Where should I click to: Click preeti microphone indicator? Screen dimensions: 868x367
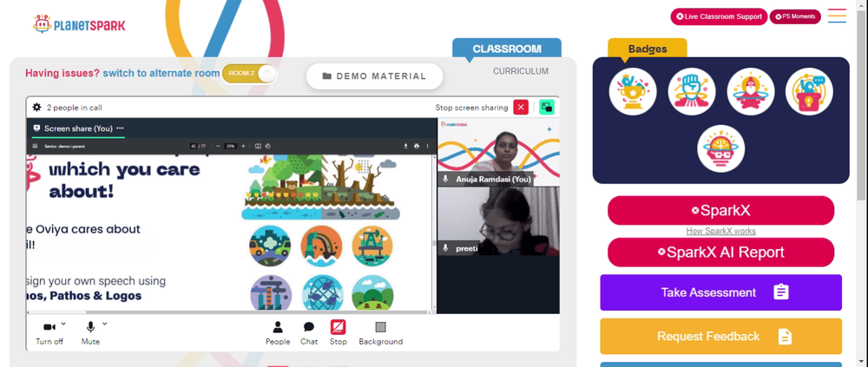(x=445, y=248)
